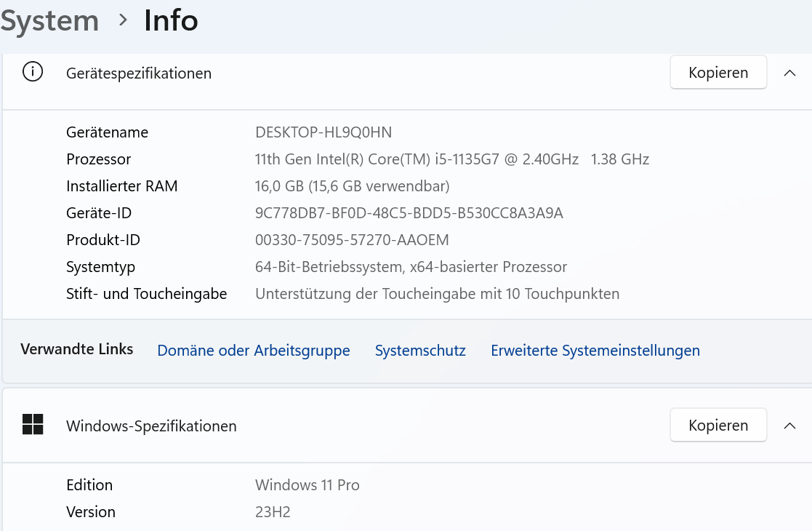Click the Installierter RAM label
Screen dimensions: 812x531
[122, 186]
